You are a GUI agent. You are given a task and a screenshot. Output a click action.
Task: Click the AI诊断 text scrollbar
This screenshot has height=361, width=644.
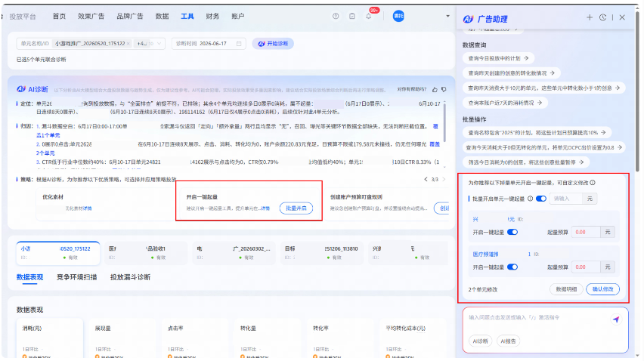coord(444,122)
